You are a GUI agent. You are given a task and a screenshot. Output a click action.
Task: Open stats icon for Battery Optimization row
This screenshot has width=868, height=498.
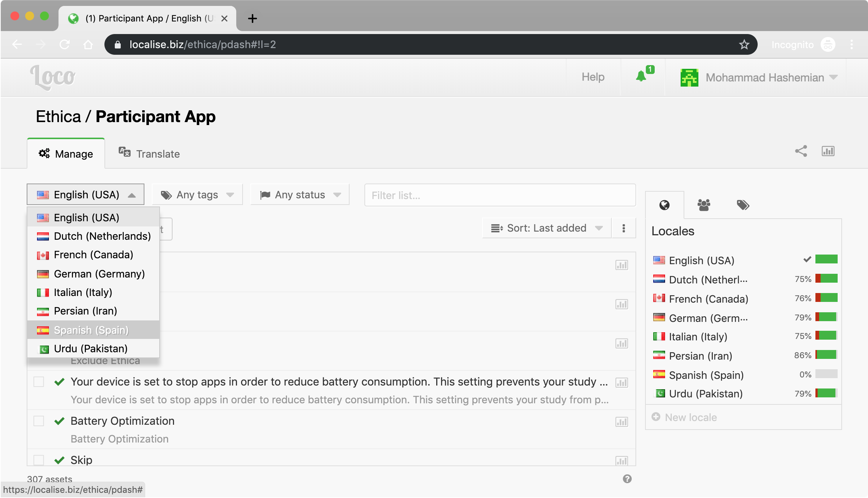tap(621, 422)
